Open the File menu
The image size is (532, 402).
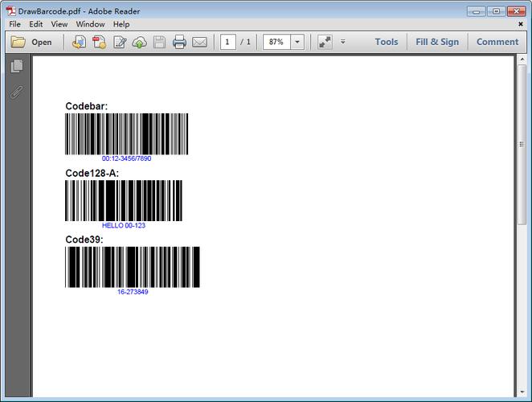pos(14,24)
